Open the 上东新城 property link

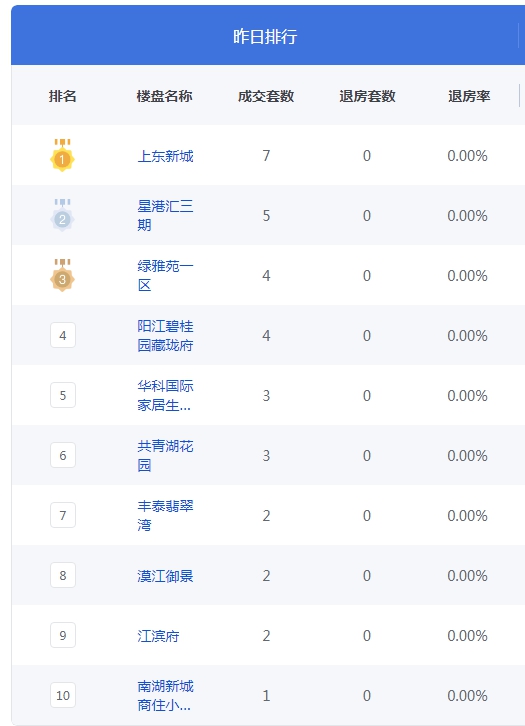tap(165, 156)
